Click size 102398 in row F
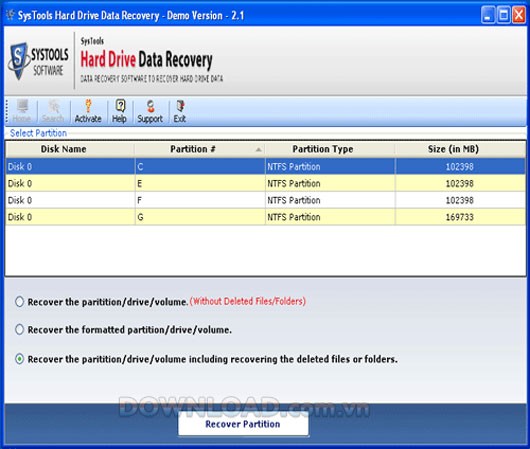Screen dimensions: 530x449 [x=459, y=200]
